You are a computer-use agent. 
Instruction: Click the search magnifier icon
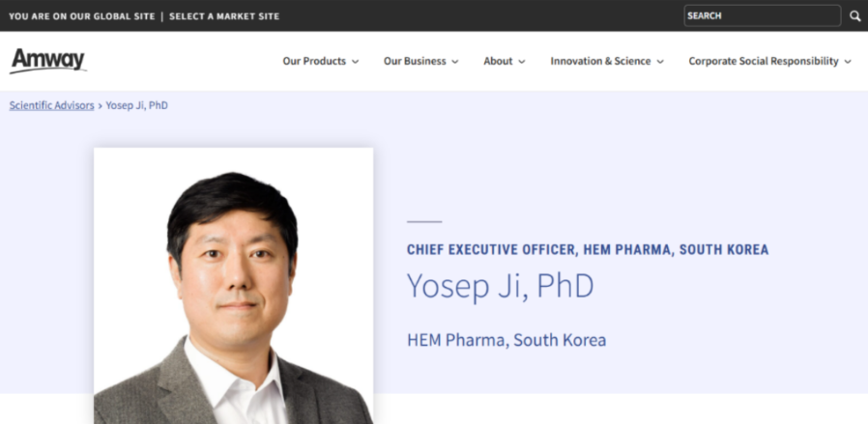coord(855,16)
